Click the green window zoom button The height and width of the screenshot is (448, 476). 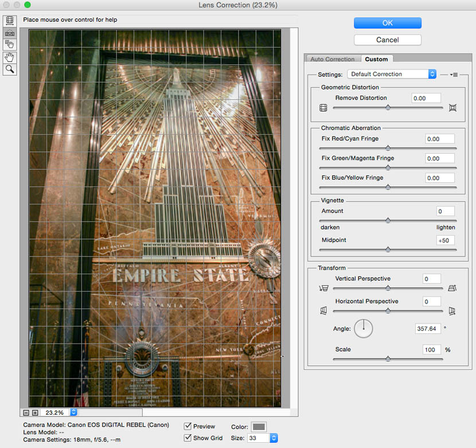point(28,5)
